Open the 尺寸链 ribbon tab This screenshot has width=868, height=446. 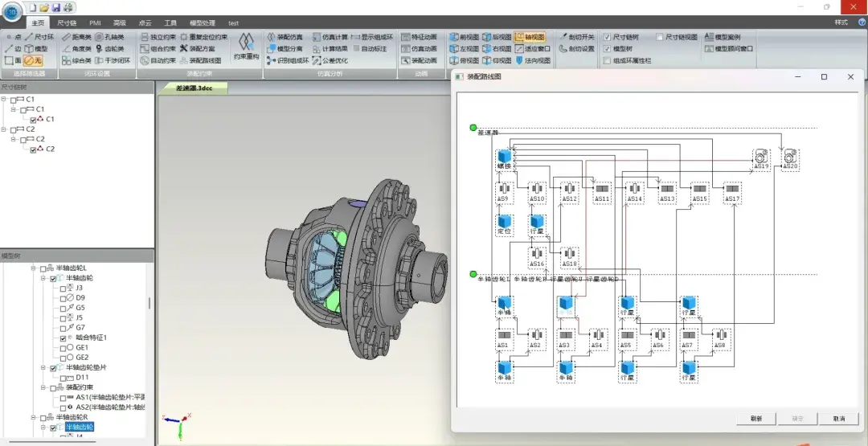(68, 23)
